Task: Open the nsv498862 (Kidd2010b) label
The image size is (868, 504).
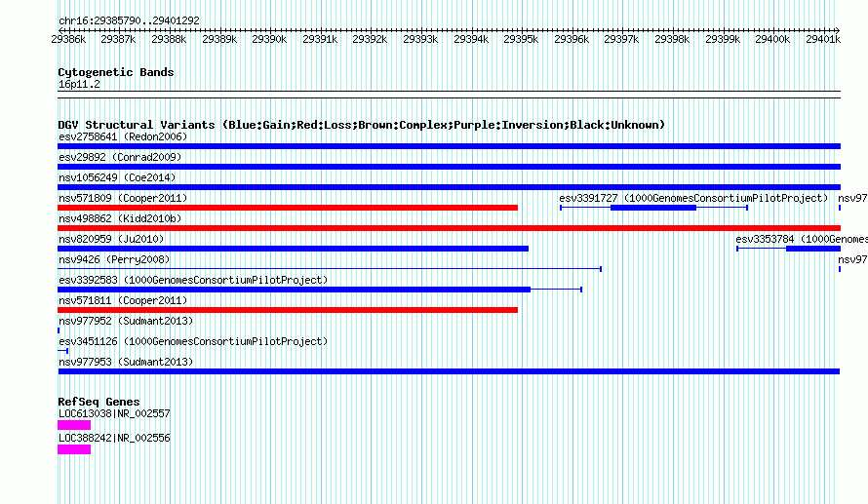Action: 120,218
